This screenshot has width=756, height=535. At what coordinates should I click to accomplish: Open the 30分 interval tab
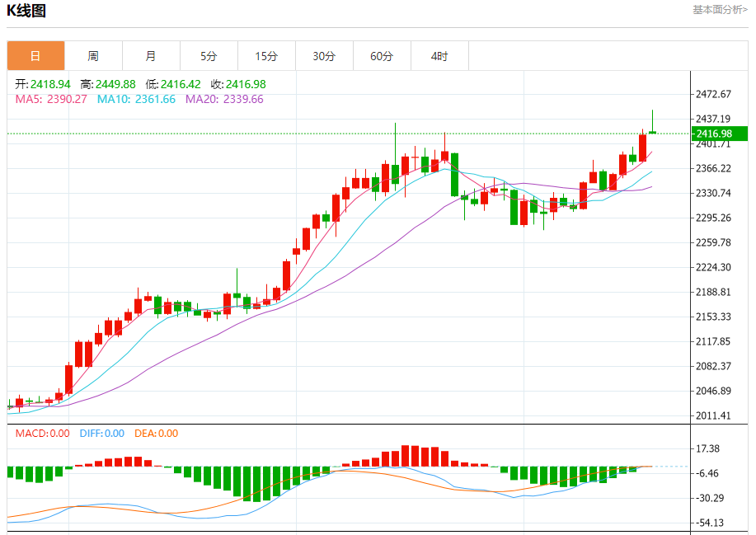[x=324, y=56]
